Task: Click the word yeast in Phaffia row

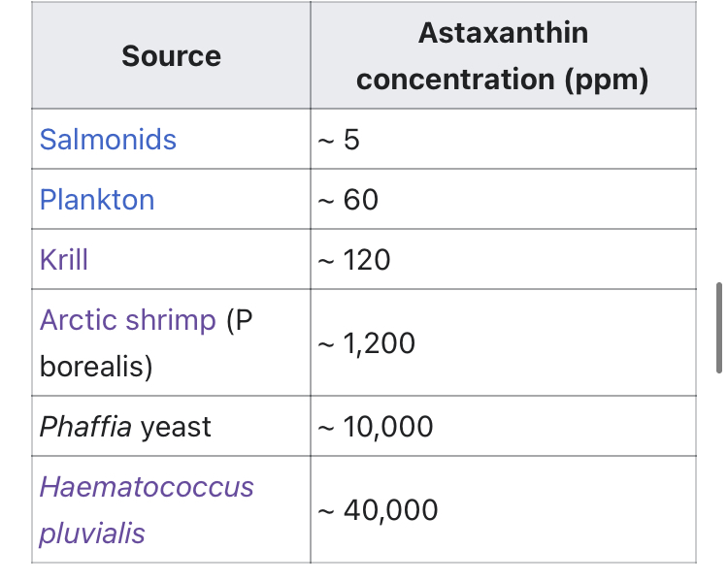Action: point(176,427)
